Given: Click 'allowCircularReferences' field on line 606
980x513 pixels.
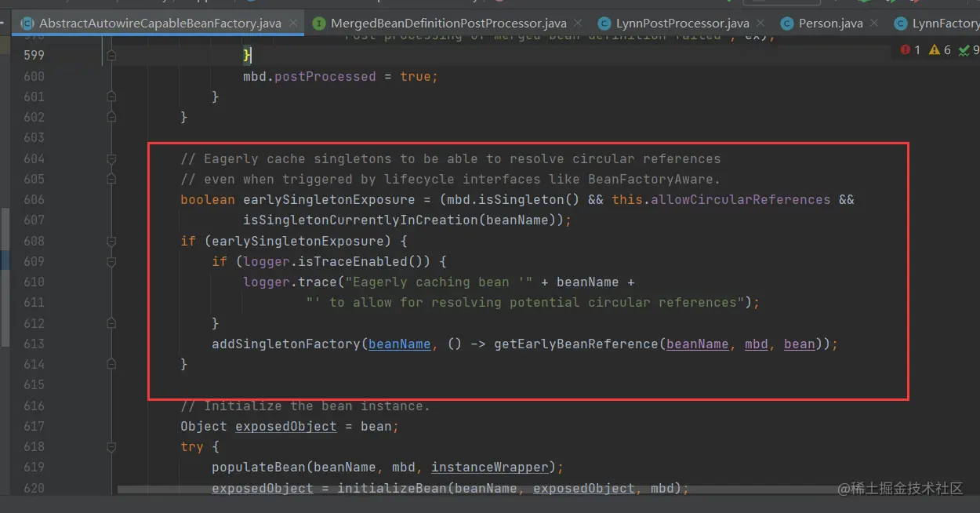Looking at the screenshot, I should [740, 199].
